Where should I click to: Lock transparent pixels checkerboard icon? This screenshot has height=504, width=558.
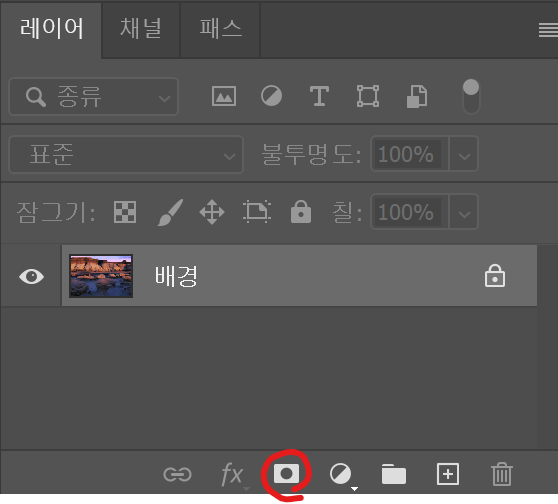click(125, 212)
